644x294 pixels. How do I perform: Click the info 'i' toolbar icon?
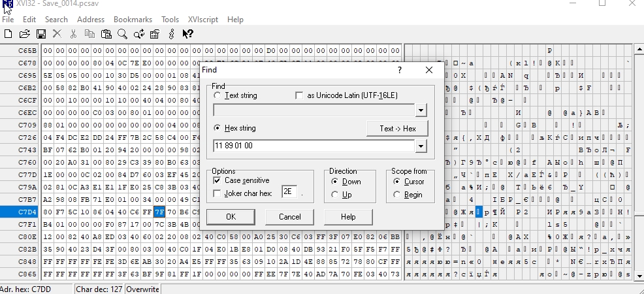coord(172,34)
